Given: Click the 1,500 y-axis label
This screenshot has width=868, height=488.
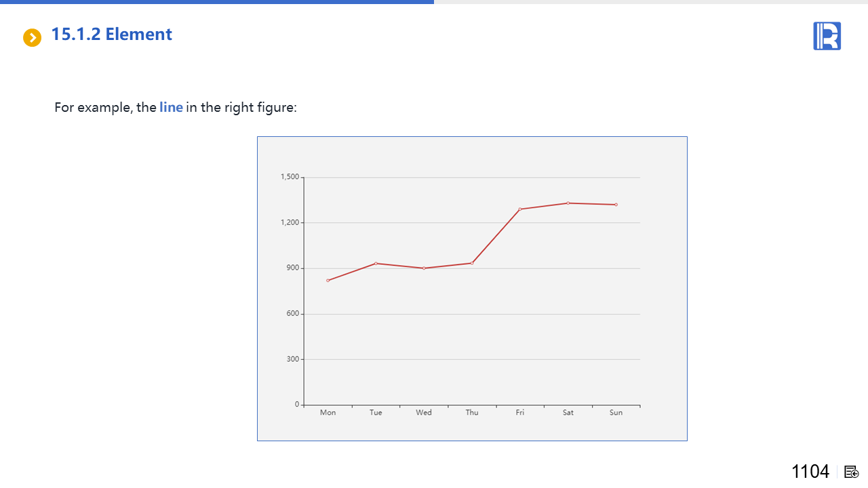Looking at the screenshot, I should pyautogui.click(x=290, y=177).
